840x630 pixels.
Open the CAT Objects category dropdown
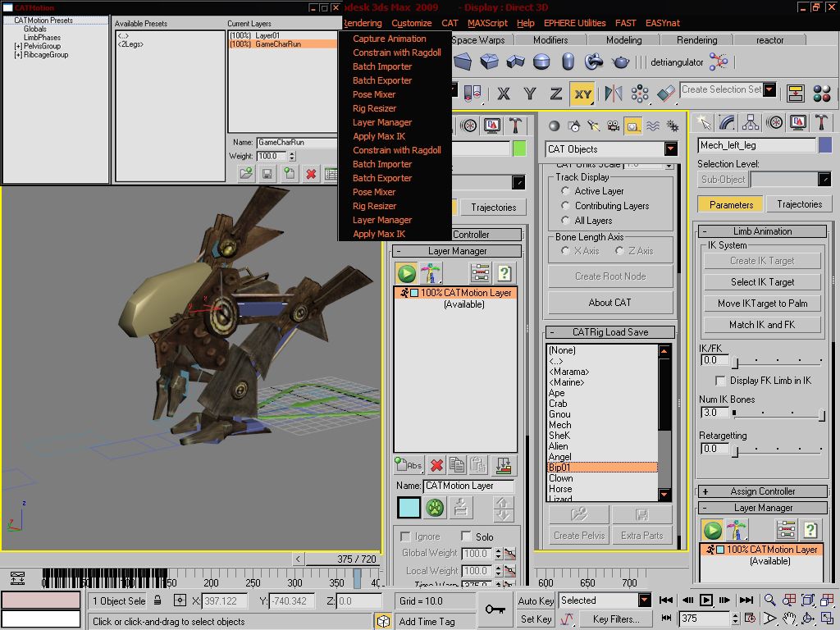[671, 149]
